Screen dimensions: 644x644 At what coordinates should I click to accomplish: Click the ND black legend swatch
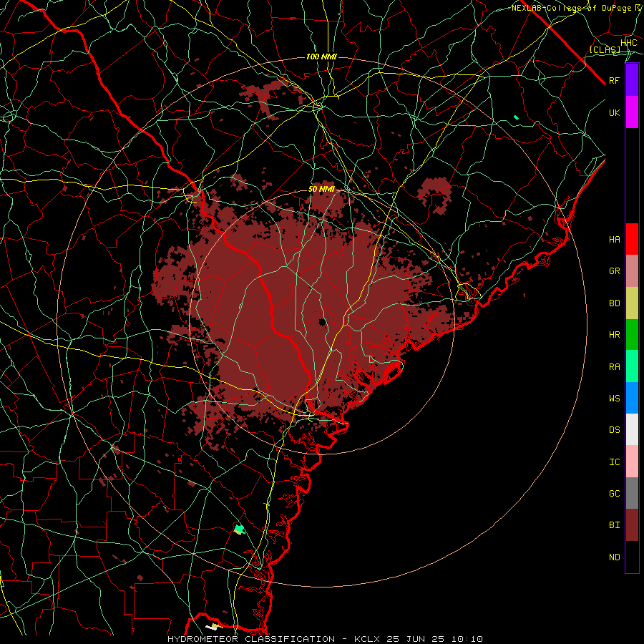[632, 557]
